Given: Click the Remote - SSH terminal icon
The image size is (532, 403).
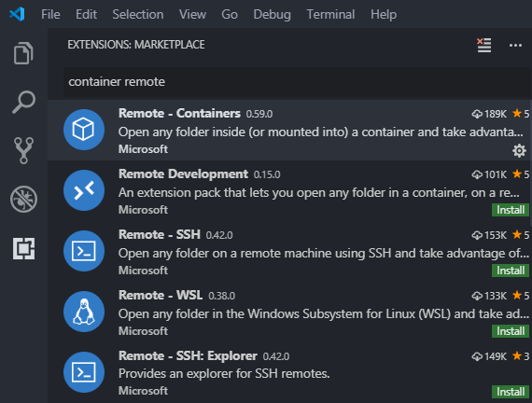Looking at the screenshot, I should click(84, 251).
